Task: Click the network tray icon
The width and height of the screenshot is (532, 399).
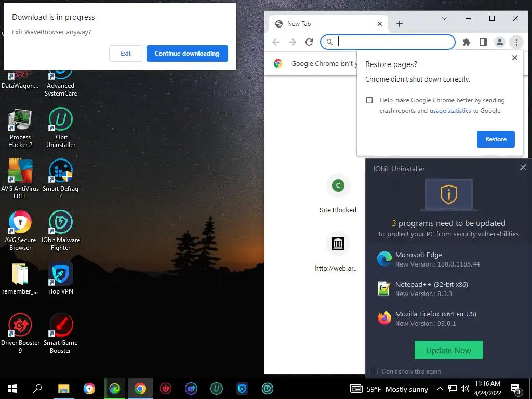Action: point(453,389)
